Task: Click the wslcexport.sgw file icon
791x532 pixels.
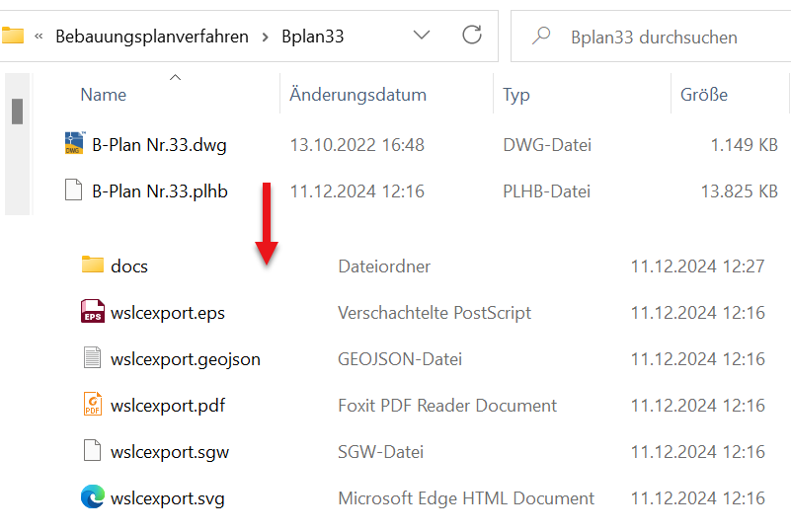Action: coord(93,452)
